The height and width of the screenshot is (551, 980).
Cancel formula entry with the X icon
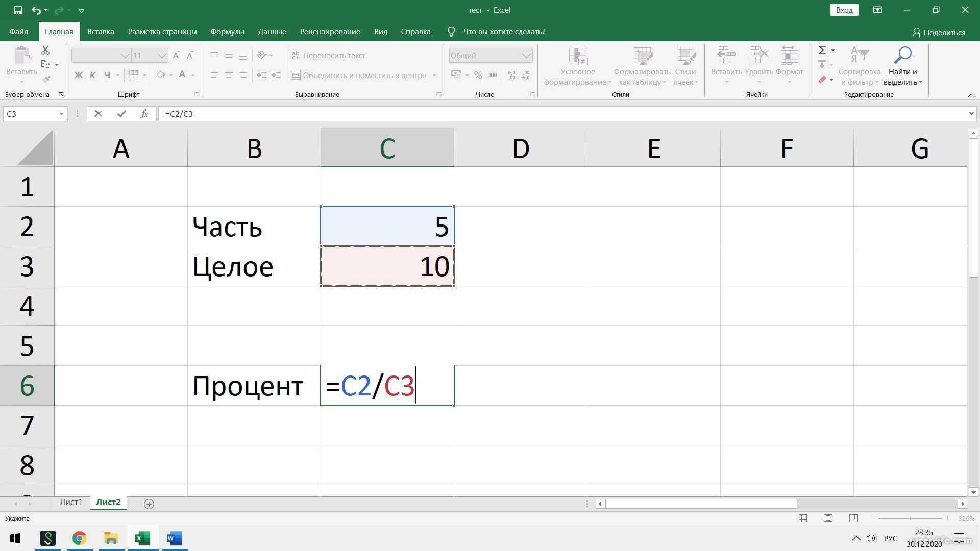99,114
